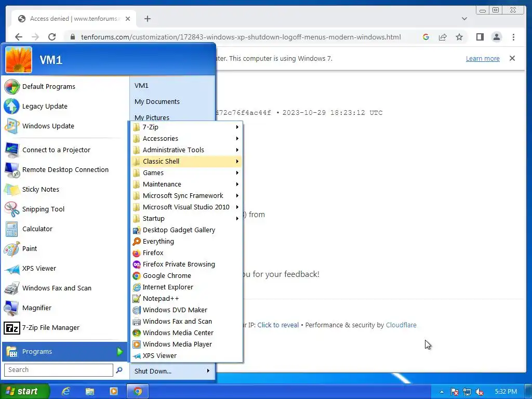Expand the Startup folder
The image size is (532, 399).
pyautogui.click(x=186, y=219)
